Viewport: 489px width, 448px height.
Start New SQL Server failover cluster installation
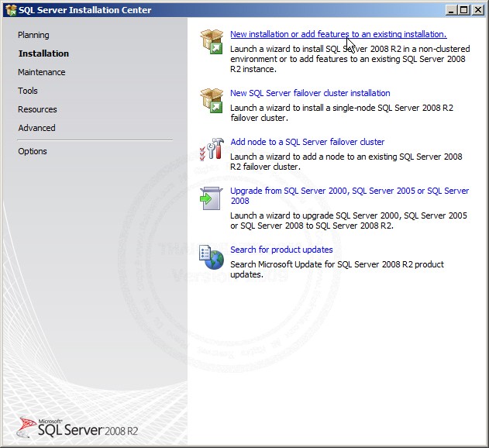tap(310, 93)
